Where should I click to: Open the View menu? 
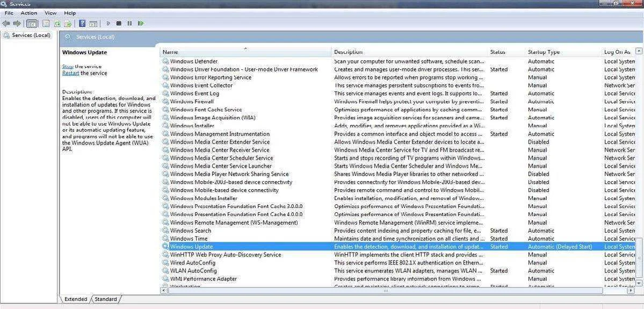point(50,13)
